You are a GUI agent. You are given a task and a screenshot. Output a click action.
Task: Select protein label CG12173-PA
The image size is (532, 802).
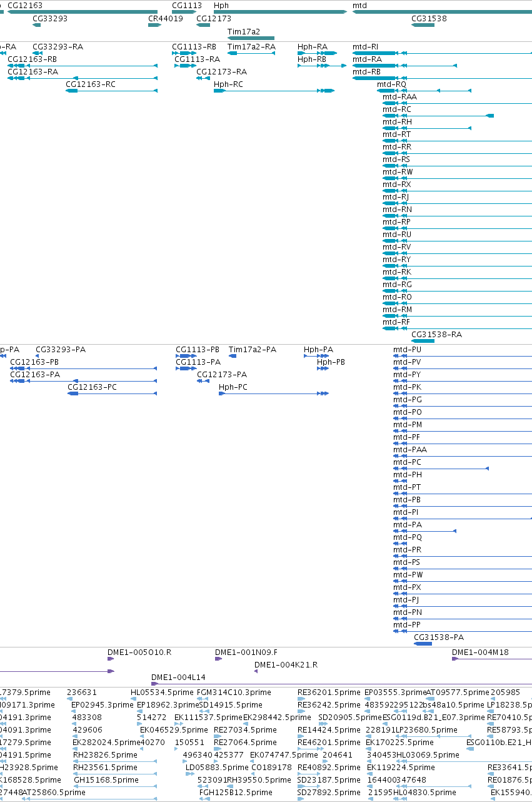[222, 375]
